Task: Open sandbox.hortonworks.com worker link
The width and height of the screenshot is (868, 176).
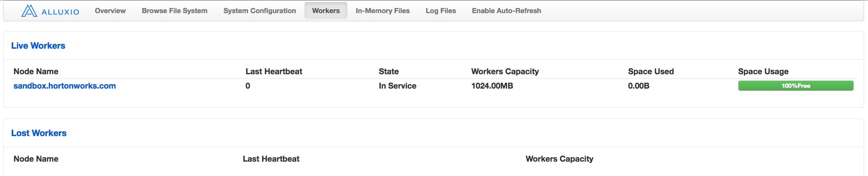Action: [x=64, y=86]
